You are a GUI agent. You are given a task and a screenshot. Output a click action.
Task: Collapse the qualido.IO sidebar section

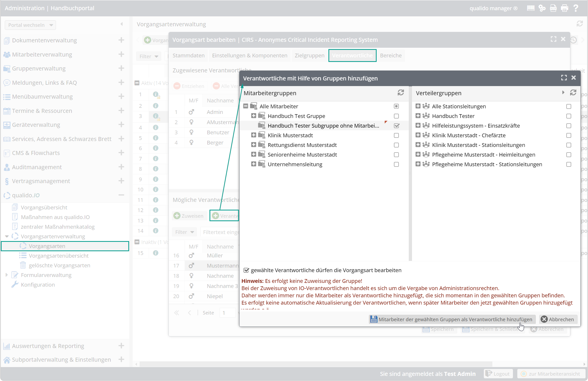121,195
